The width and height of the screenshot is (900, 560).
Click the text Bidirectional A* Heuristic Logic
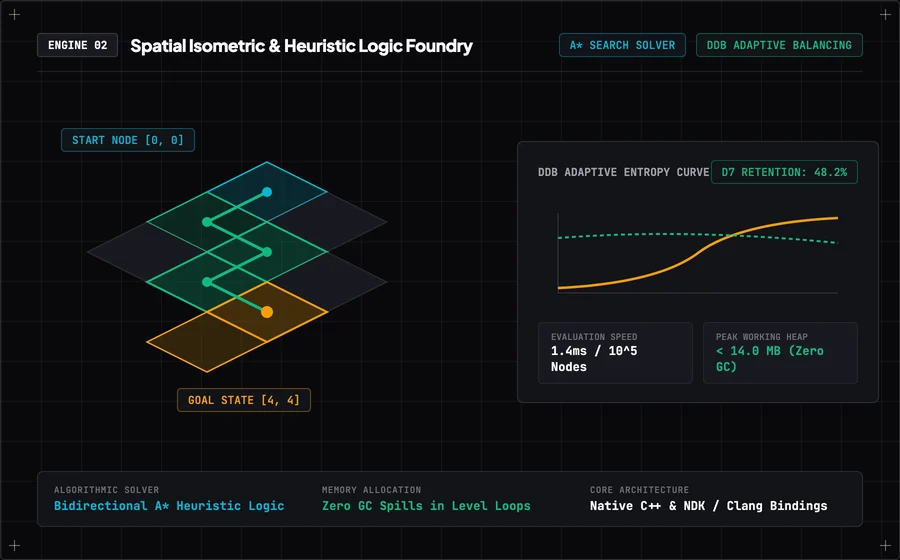pyautogui.click(x=169, y=506)
